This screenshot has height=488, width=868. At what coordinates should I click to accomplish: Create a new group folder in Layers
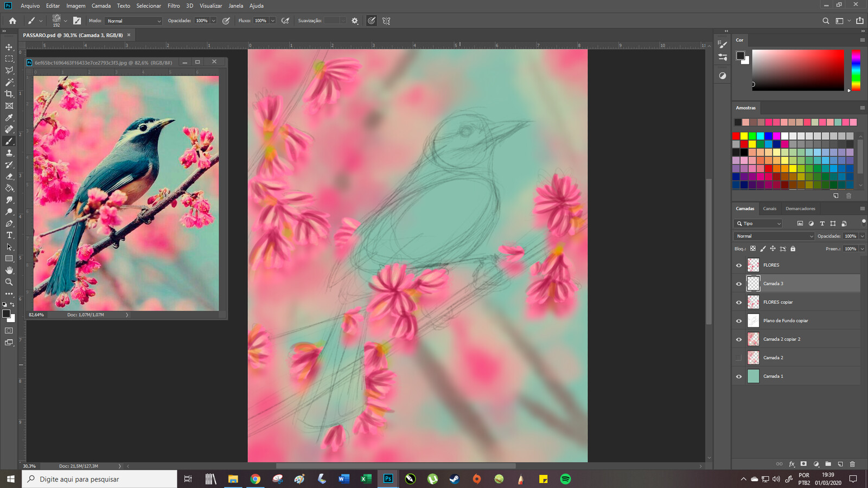tap(828, 464)
